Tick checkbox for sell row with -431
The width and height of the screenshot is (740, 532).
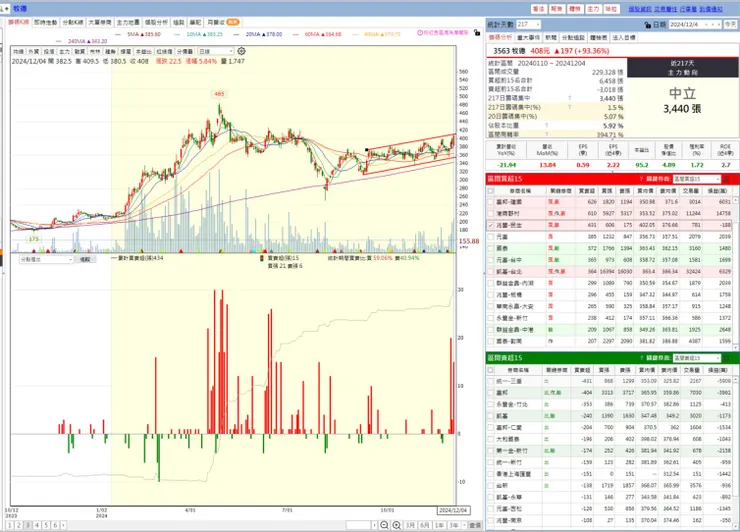(x=491, y=381)
